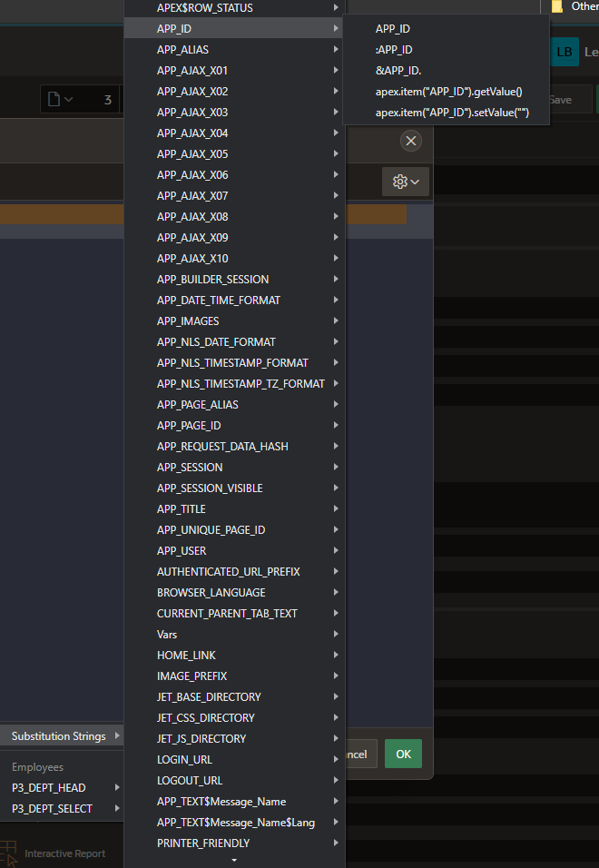The height and width of the screenshot is (868, 599).
Task: Open APP_DATE_TIME_FORMAT submenu
Action: [x=234, y=301]
